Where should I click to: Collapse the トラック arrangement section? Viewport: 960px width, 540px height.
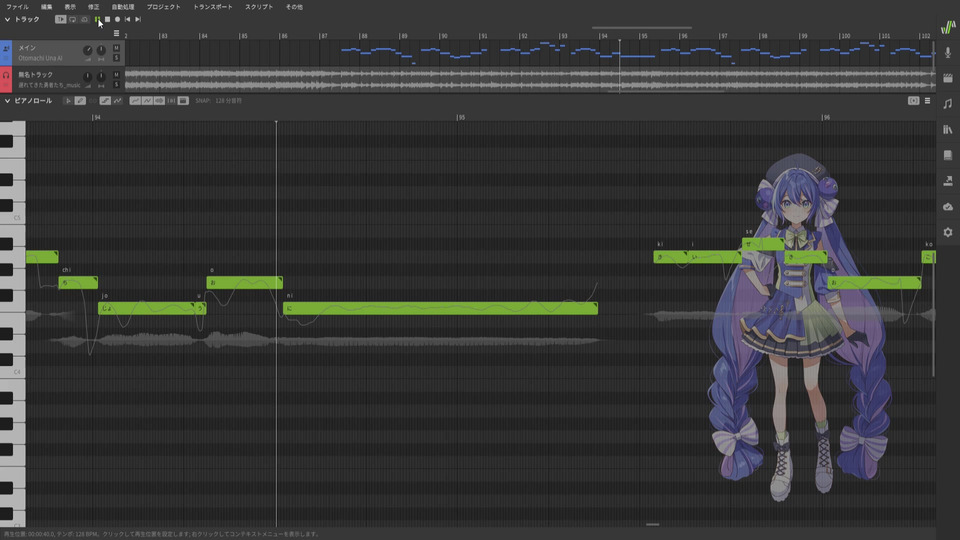(x=7, y=20)
